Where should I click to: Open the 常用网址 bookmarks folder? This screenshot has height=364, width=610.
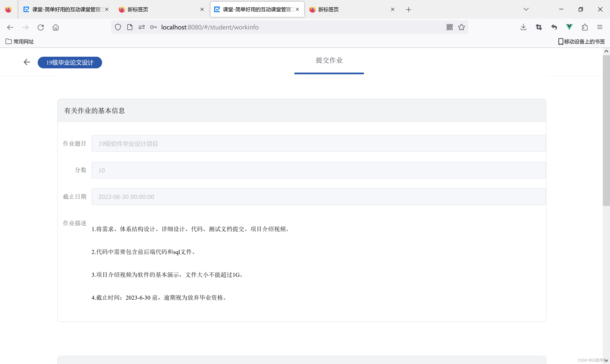pyautogui.click(x=20, y=41)
